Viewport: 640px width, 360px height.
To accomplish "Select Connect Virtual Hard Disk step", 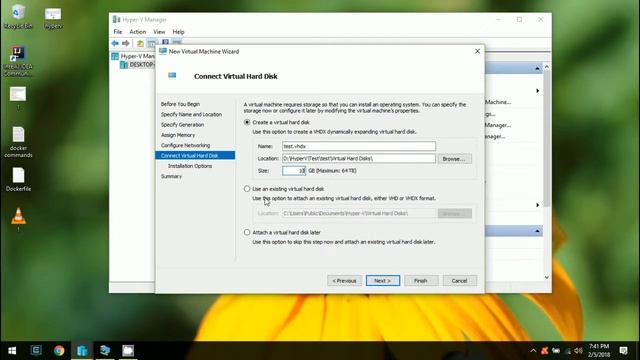I will pos(195,156).
